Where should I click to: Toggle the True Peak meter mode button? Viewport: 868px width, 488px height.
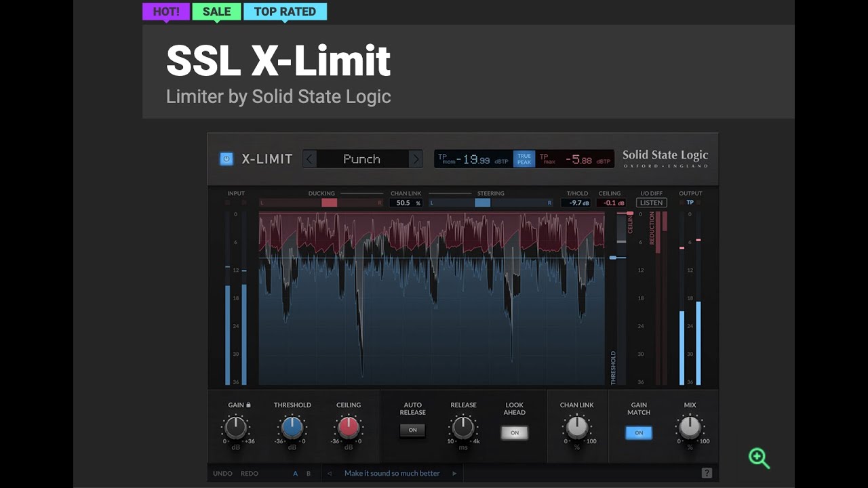click(524, 159)
